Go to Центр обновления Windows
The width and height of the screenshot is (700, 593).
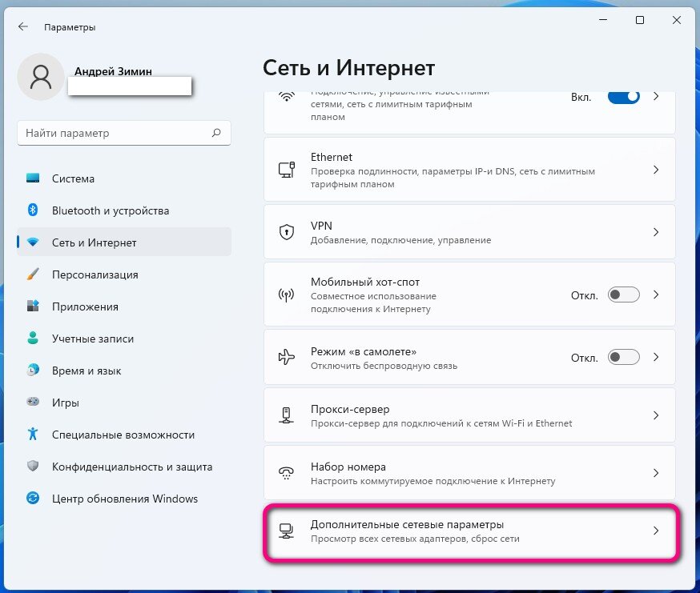coord(124,499)
